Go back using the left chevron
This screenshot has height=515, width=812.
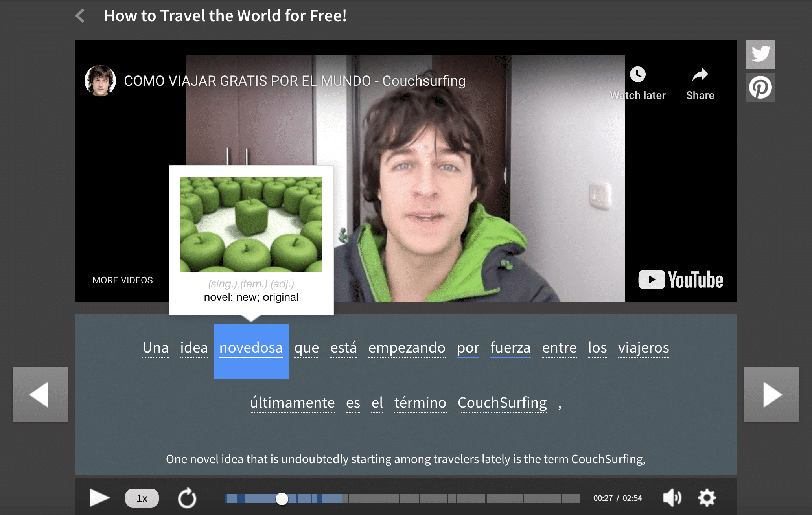(x=80, y=16)
